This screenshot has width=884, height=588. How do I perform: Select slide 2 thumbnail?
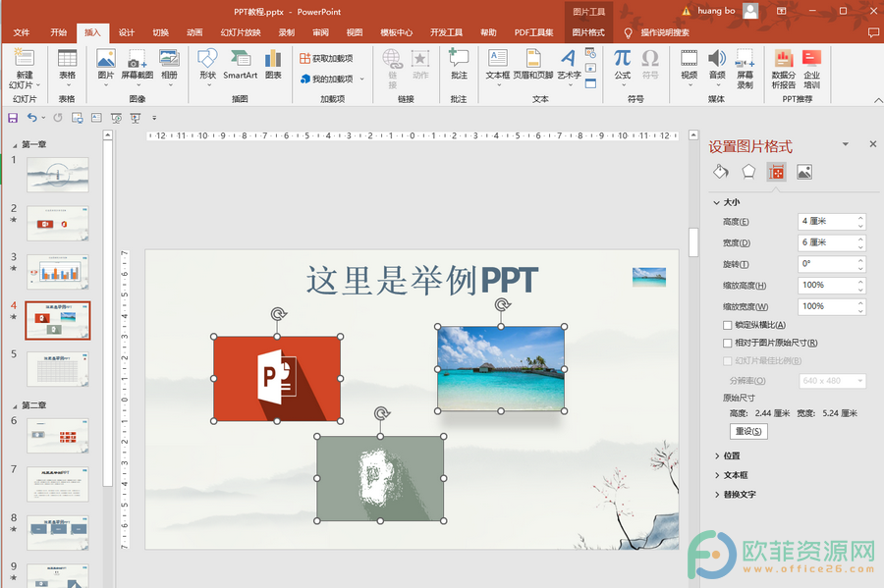(x=58, y=224)
